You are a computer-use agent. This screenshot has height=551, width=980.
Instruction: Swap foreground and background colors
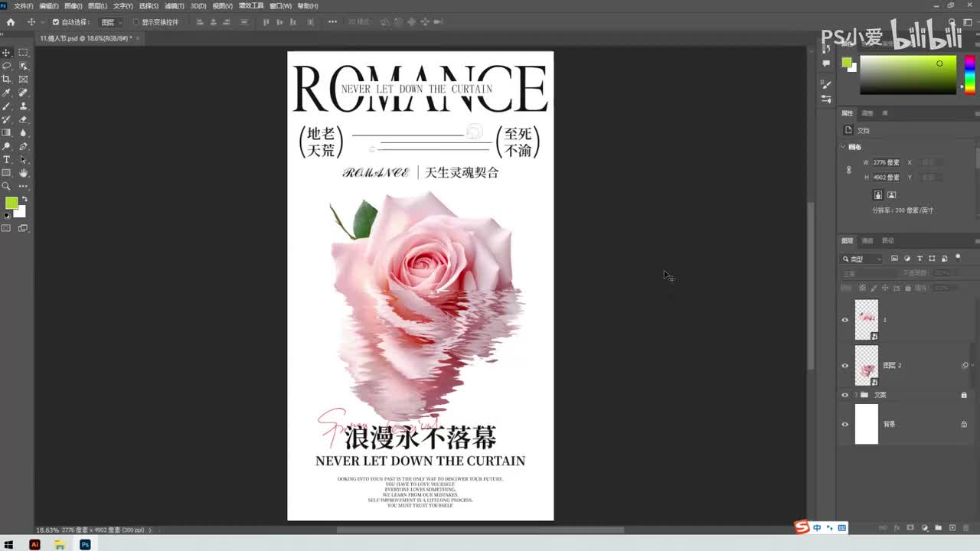pyautogui.click(x=24, y=199)
